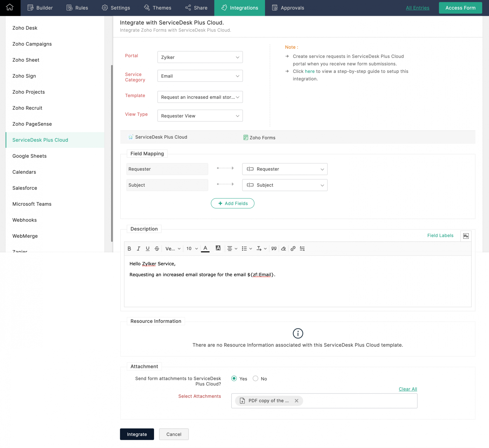
Task: Open the Settings tab
Action: pos(116,8)
